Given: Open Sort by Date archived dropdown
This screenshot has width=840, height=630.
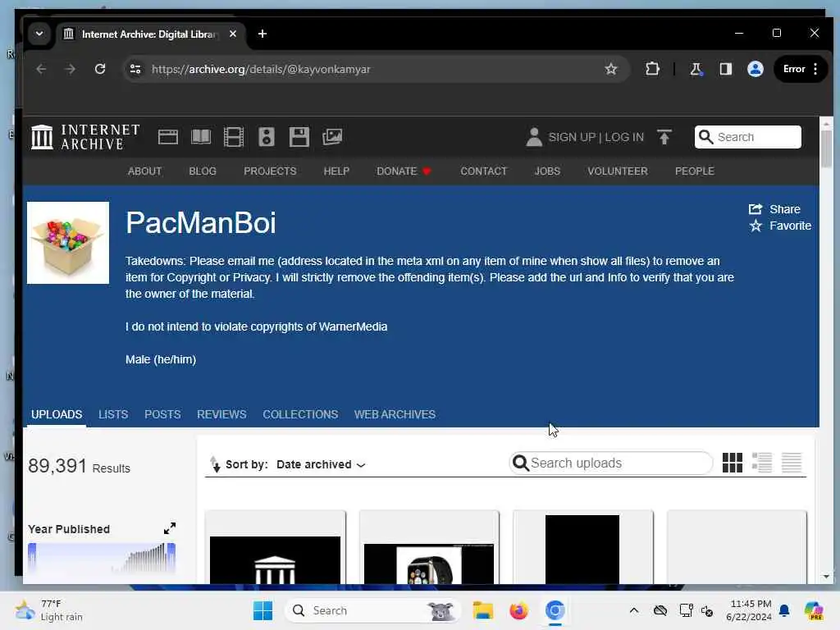Looking at the screenshot, I should [x=321, y=464].
